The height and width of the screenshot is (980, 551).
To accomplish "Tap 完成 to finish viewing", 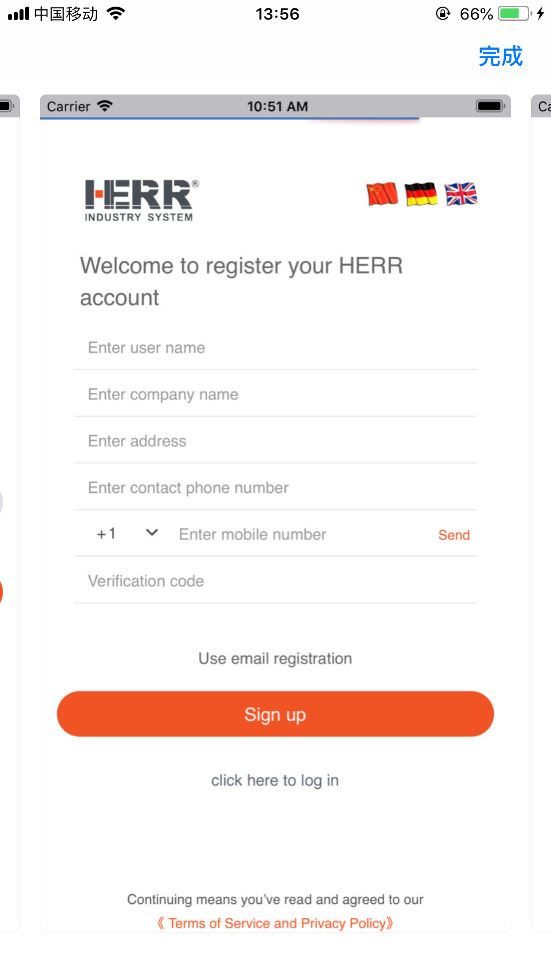I will coord(500,56).
